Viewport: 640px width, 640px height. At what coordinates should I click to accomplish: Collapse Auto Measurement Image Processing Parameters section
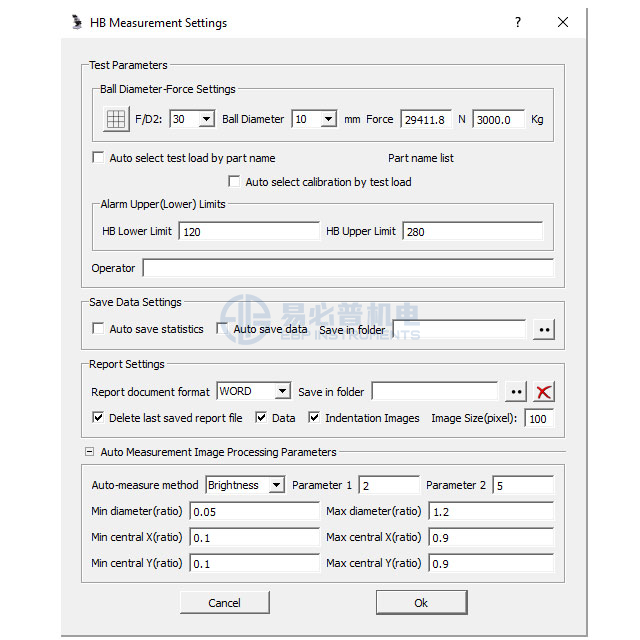click(x=89, y=452)
